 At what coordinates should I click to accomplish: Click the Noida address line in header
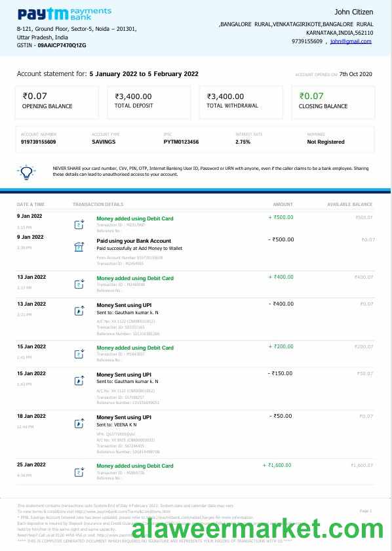pos(77,29)
